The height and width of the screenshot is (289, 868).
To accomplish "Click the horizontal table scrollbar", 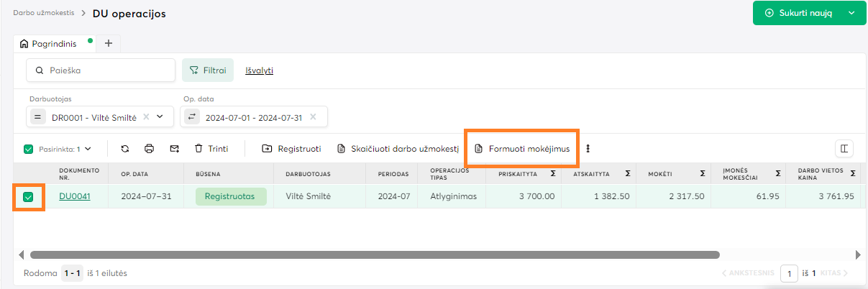I will (374, 254).
